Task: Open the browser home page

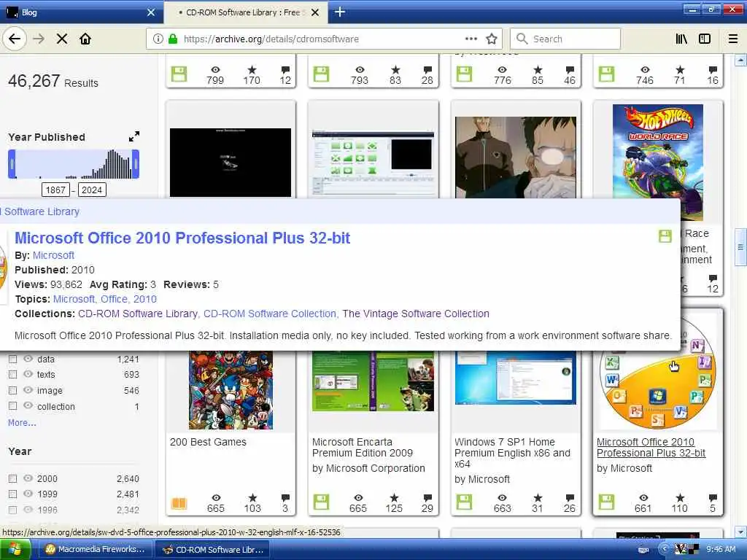Action: [85, 39]
